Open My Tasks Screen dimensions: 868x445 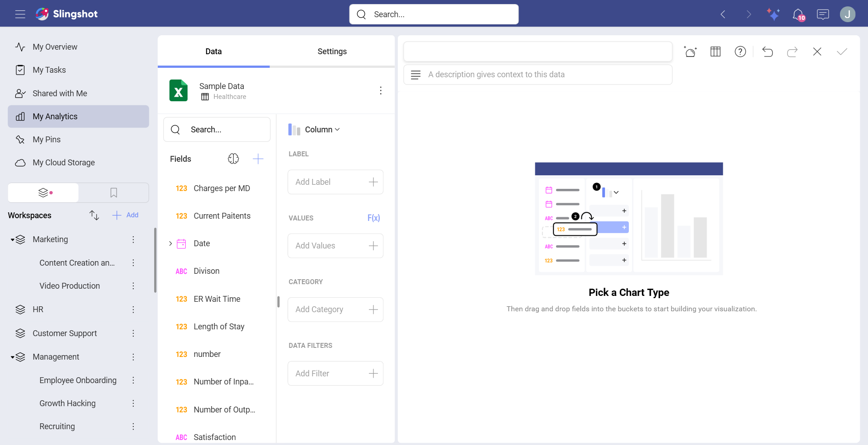(x=78, y=70)
